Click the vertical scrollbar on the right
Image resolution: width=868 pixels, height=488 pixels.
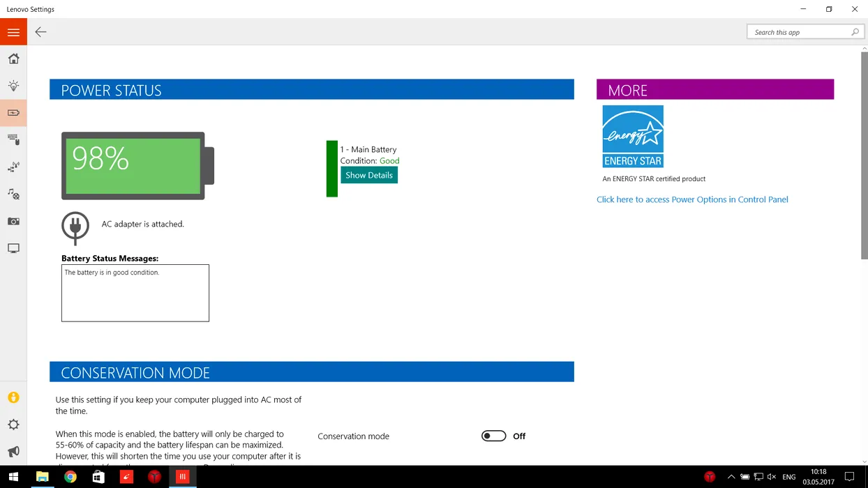[x=864, y=153]
